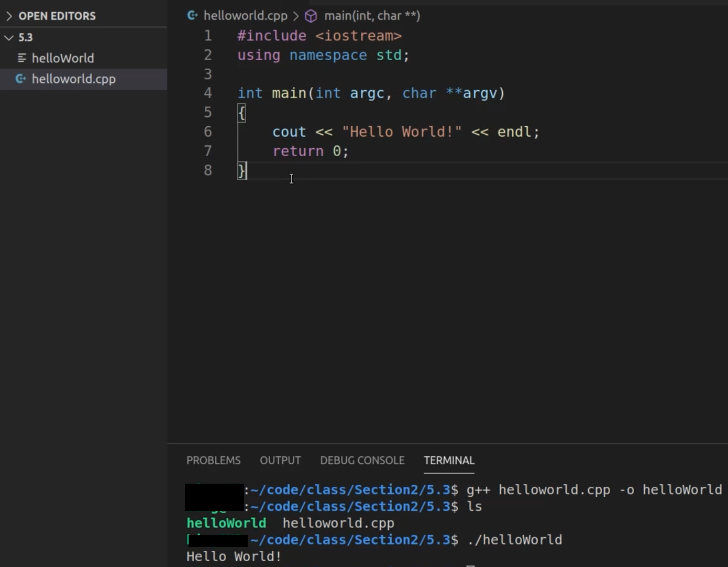Switch to the PROBLEMS tab

(x=213, y=460)
